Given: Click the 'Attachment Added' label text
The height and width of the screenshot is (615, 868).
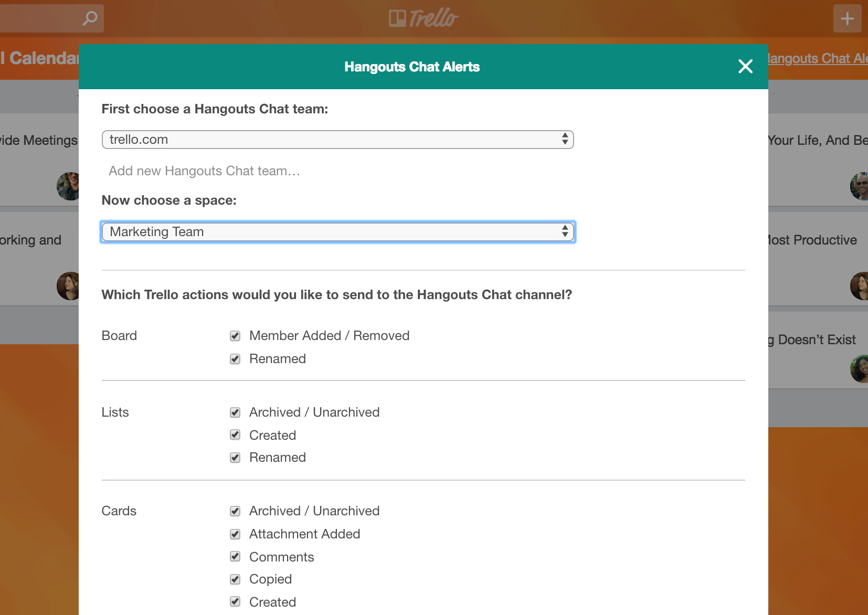Looking at the screenshot, I should 304,534.
